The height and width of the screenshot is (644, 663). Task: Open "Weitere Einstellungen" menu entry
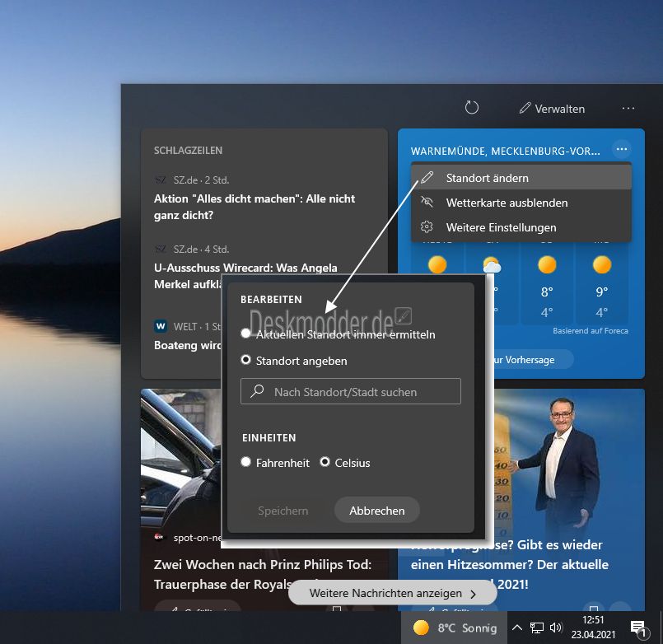point(501,227)
